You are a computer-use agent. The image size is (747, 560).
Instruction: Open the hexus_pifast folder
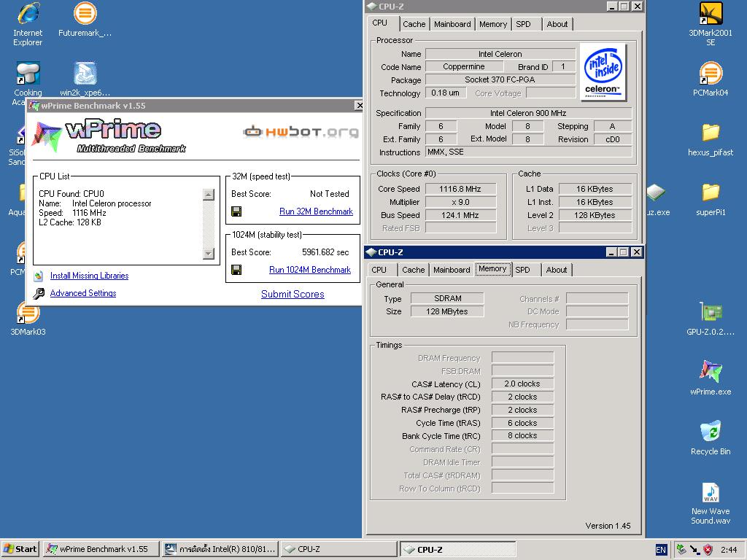711,139
